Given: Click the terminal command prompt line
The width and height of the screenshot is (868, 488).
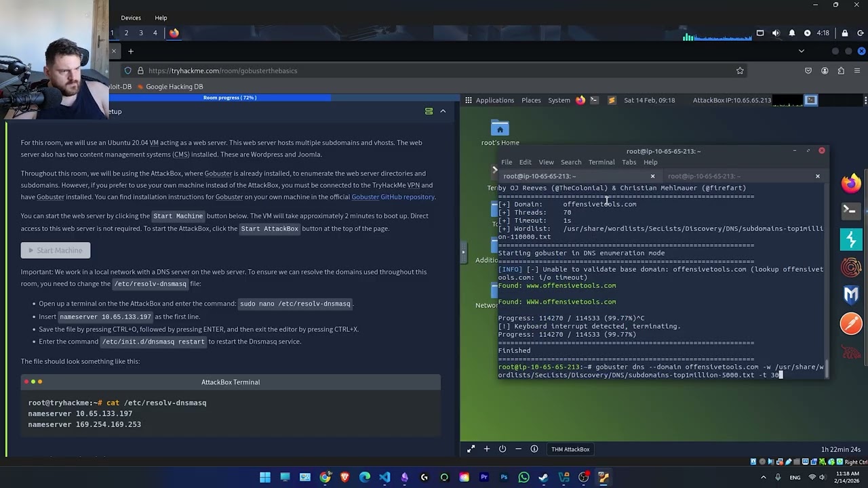Looking at the screenshot, I should click(661, 371).
